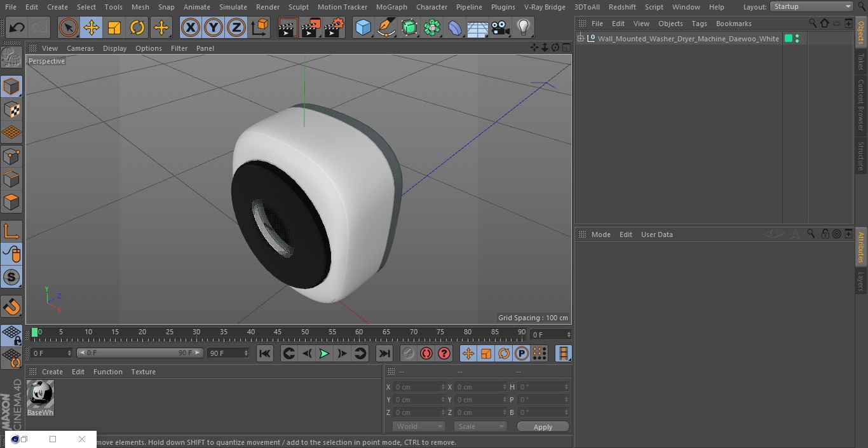Screen dimensions: 868x448
Task: Add a Light object from toolbar
Action: pyautogui.click(x=523, y=28)
